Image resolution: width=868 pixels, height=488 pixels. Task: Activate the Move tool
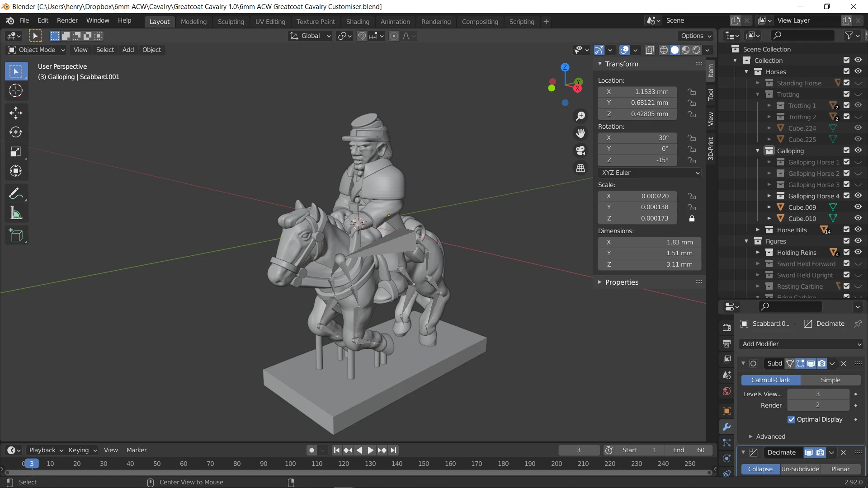click(x=16, y=113)
